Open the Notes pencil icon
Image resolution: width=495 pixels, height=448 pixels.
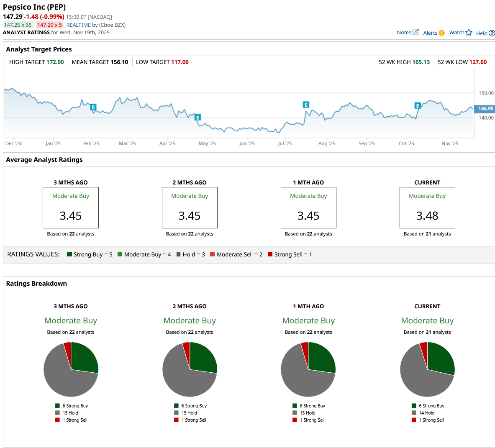point(416,32)
